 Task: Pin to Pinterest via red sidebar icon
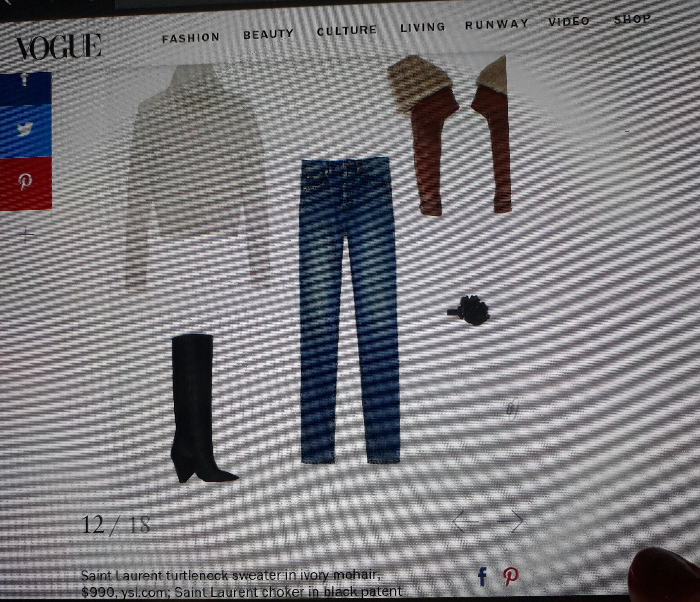pos(25,182)
